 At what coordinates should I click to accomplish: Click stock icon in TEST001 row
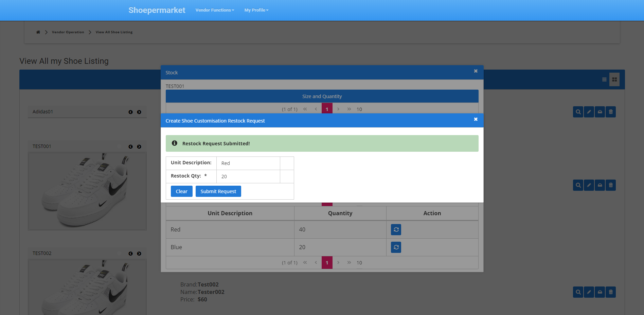coord(600,185)
